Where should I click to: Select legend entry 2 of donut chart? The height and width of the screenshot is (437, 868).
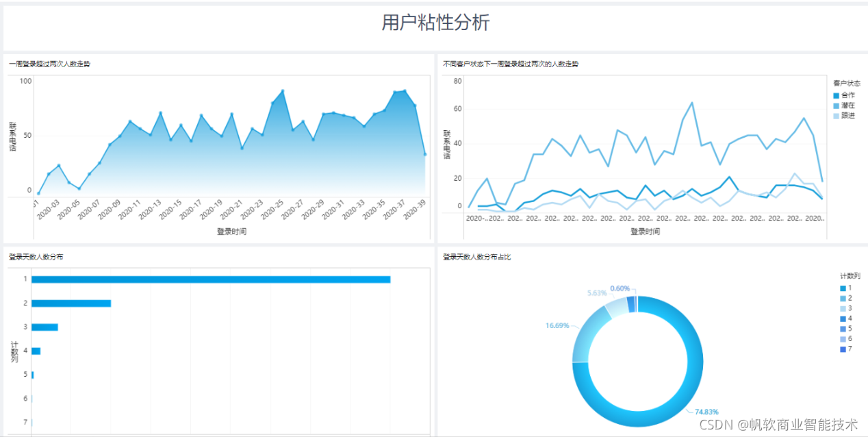846,299
